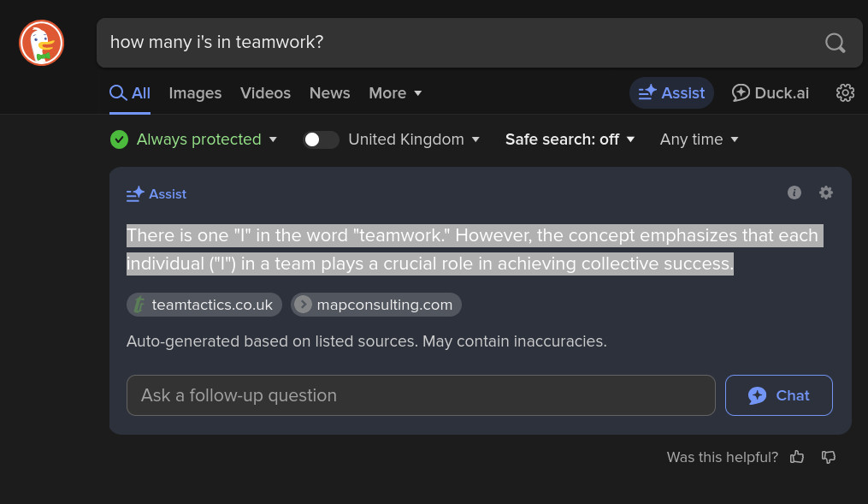Click the 'Was this helpful?' text
This screenshot has height=504, width=868.
(x=722, y=457)
